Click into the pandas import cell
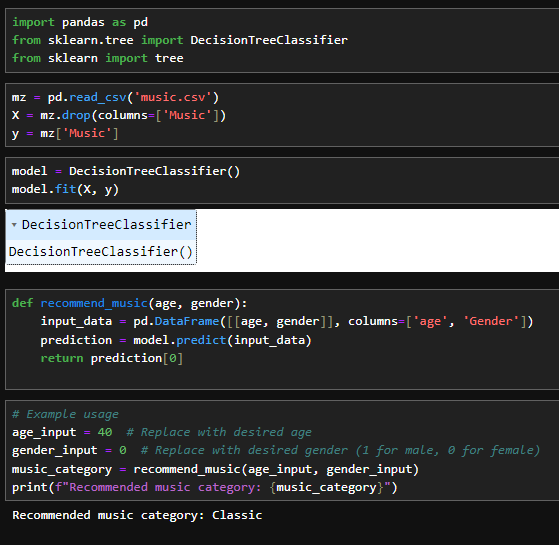Viewport: 559px width, 545px height. [x=282, y=40]
